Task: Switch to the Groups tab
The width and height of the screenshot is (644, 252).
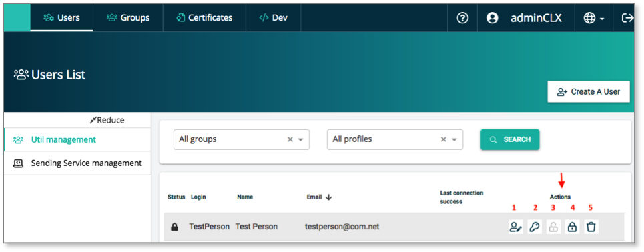Action: pos(128,18)
